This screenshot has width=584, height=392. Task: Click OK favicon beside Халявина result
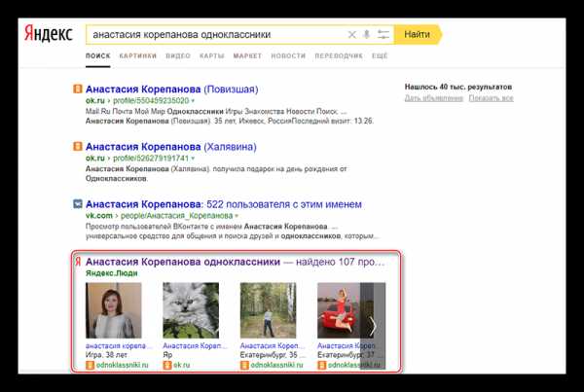[x=78, y=146]
